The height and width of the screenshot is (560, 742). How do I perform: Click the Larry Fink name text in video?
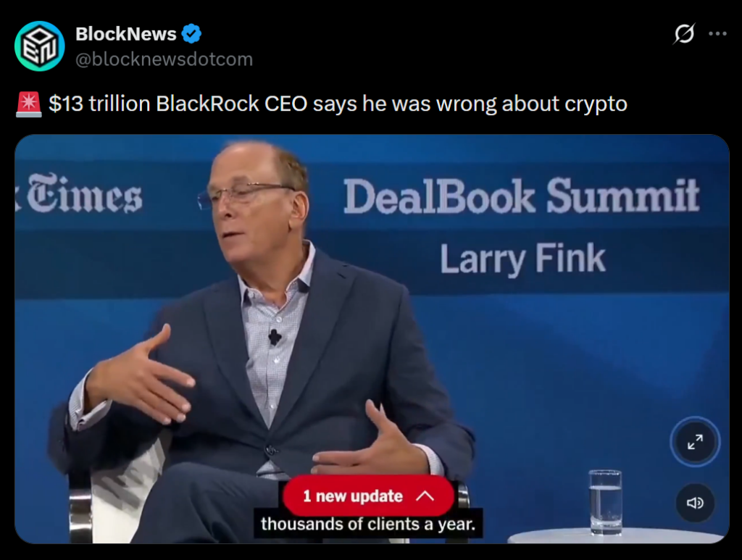[522, 259]
